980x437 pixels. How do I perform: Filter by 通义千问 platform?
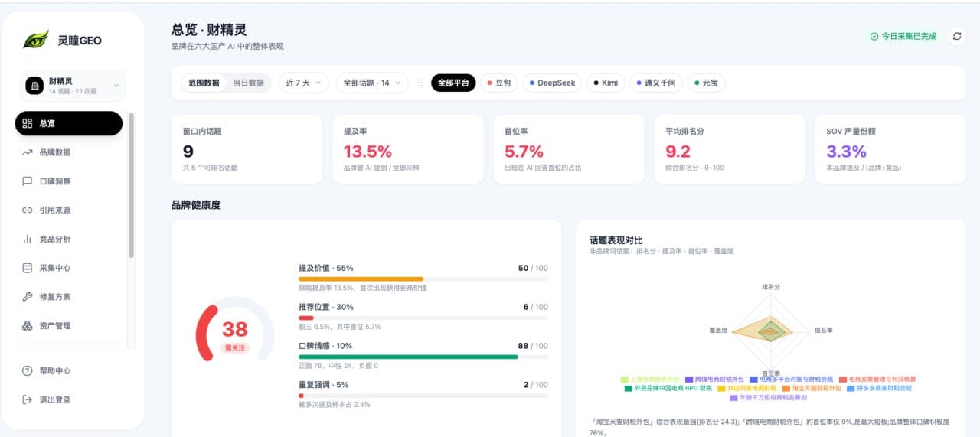point(656,83)
